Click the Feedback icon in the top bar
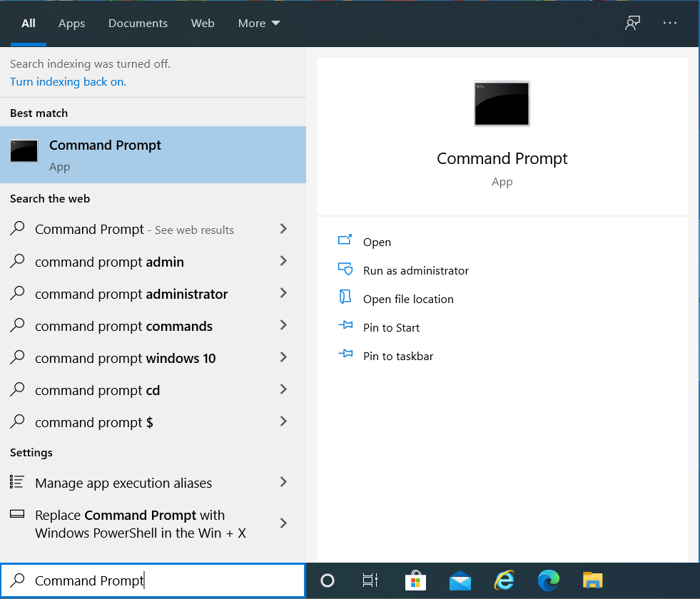Screen dimensions: 700x599 click(632, 23)
